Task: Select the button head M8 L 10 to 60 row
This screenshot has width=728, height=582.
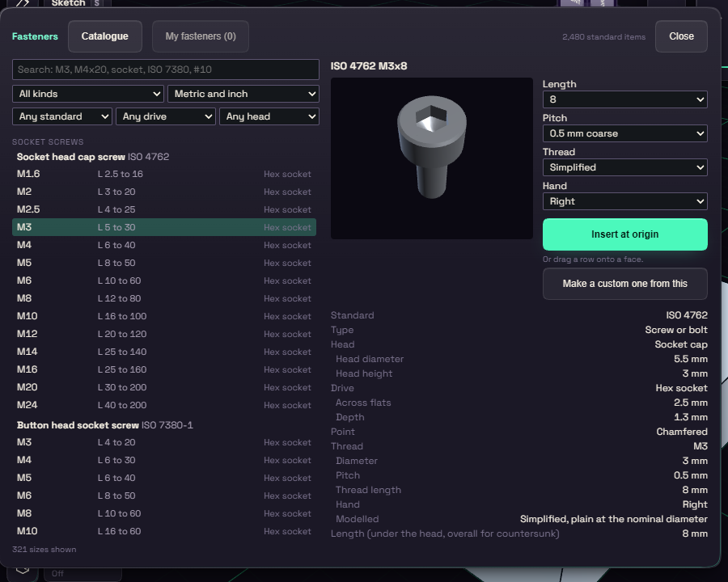Action: click(x=164, y=513)
